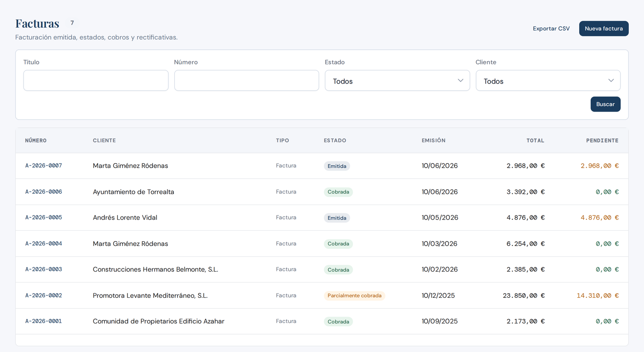Focus the Número search field
The image size is (644, 352).
pyautogui.click(x=247, y=80)
